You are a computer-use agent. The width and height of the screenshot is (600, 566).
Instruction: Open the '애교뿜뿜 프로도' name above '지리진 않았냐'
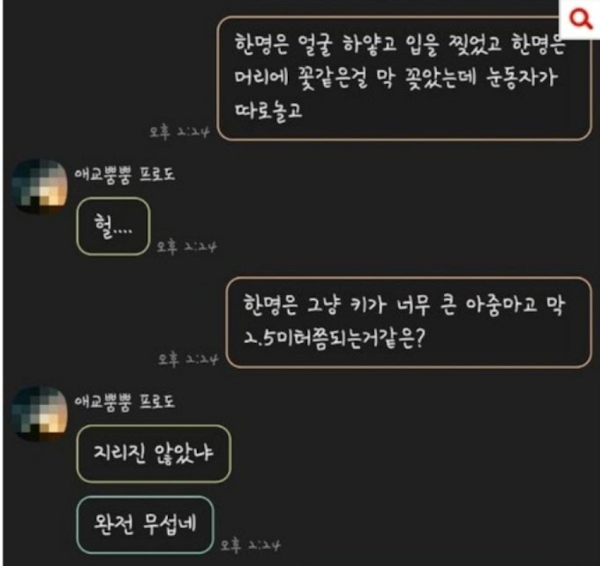click(124, 402)
